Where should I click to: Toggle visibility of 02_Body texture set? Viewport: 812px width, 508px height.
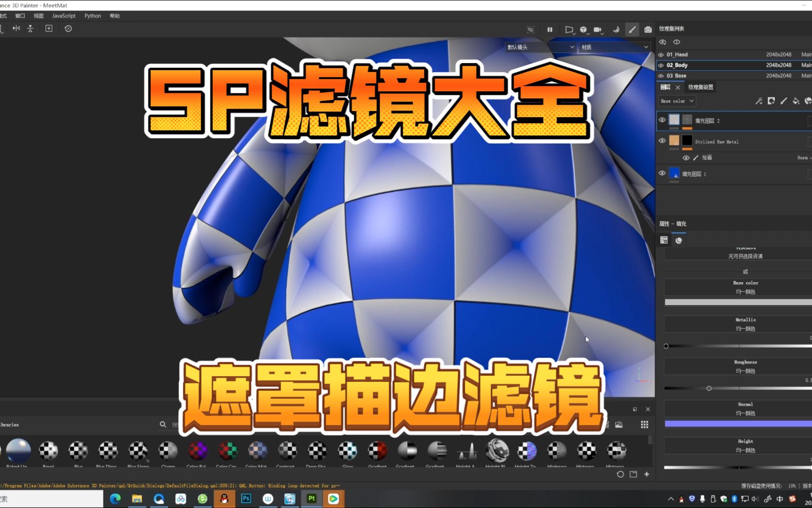click(x=661, y=65)
